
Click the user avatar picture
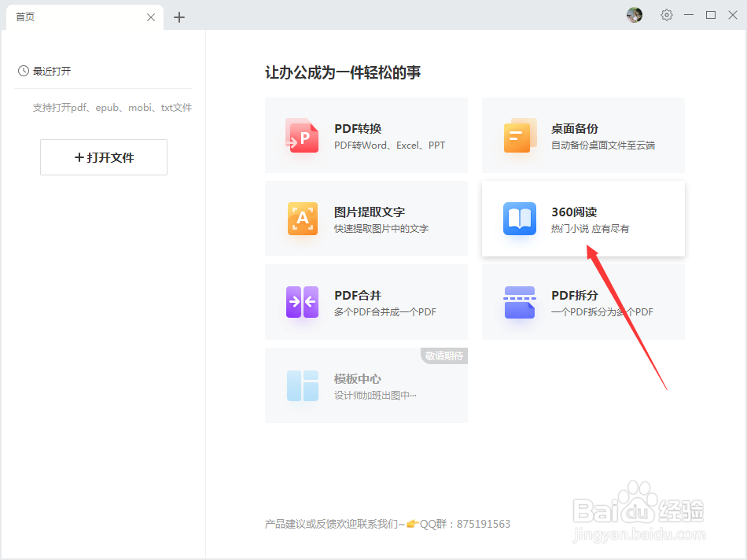tap(635, 15)
